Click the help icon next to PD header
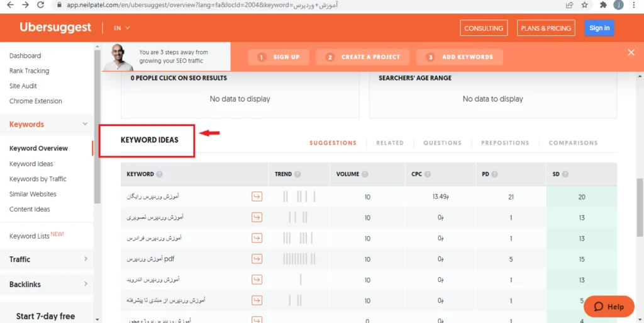The width and height of the screenshot is (644, 323). pyautogui.click(x=494, y=174)
